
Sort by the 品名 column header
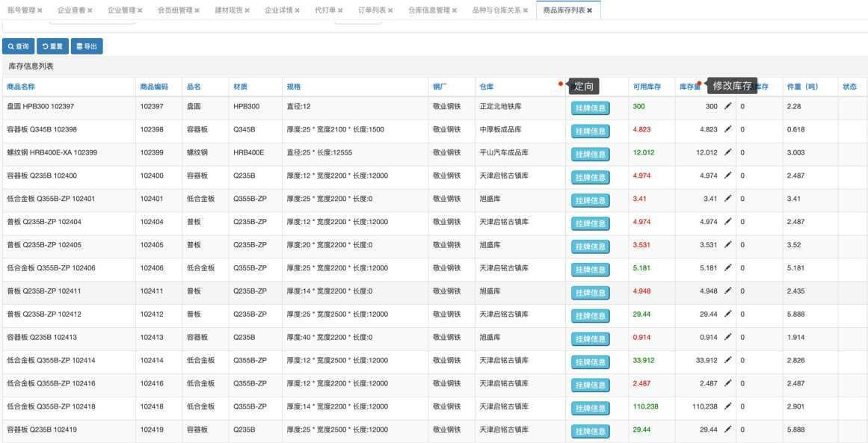click(194, 87)
